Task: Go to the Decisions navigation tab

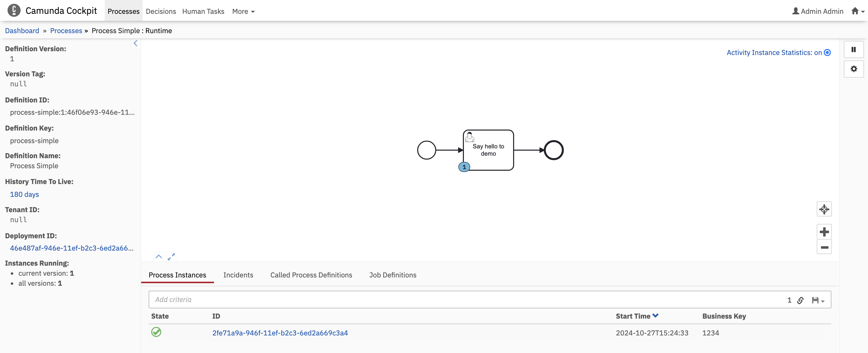Action: [x=161, y=12]
